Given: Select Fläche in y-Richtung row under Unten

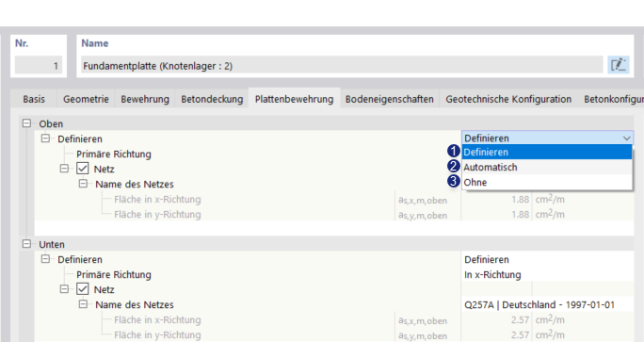Looking at the screenshot, I should 157,334.
